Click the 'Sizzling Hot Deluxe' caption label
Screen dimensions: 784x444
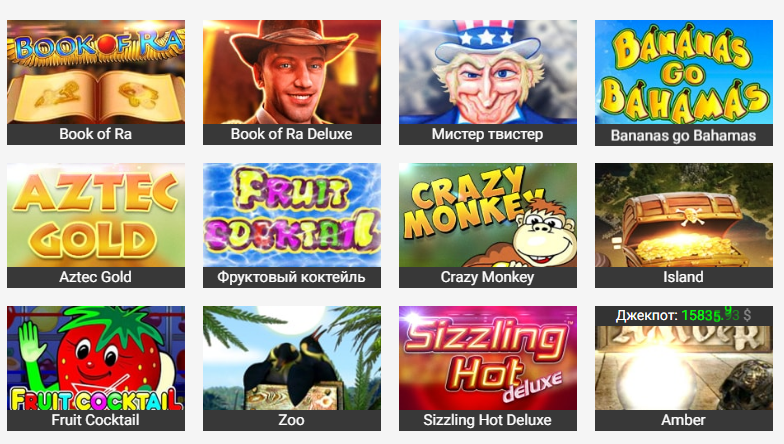click(x=488, y=420)
